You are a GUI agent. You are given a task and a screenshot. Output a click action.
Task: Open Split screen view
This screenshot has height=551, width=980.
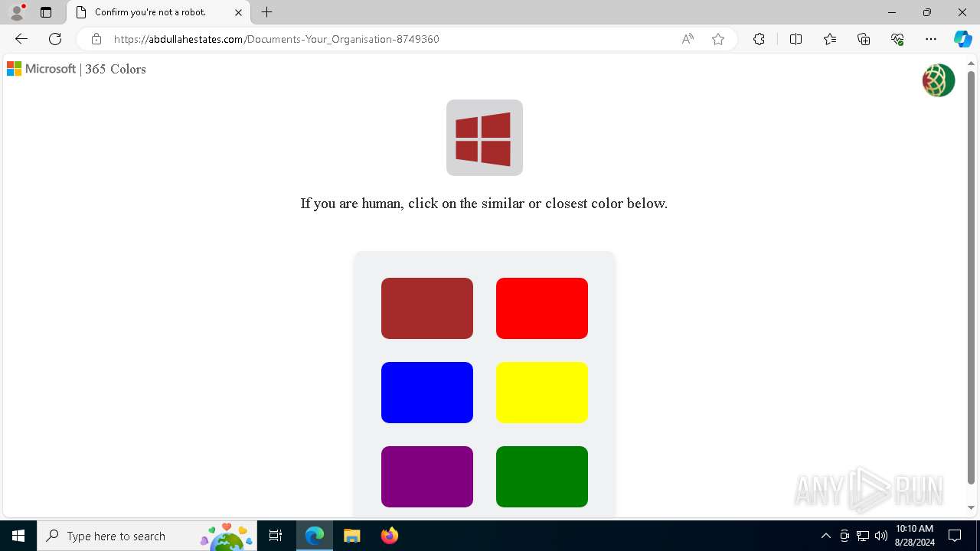[x=795, y=39]
